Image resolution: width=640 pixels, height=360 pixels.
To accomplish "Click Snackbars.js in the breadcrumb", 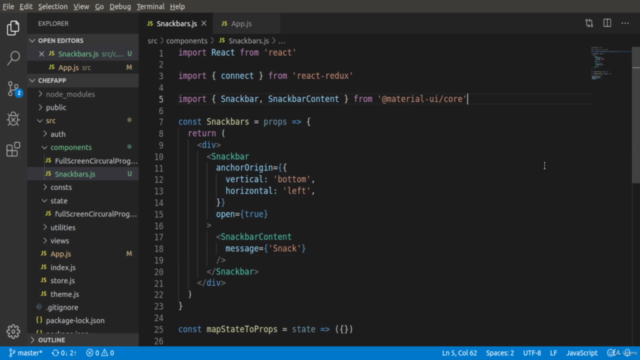I will click(x=244, y=41).
